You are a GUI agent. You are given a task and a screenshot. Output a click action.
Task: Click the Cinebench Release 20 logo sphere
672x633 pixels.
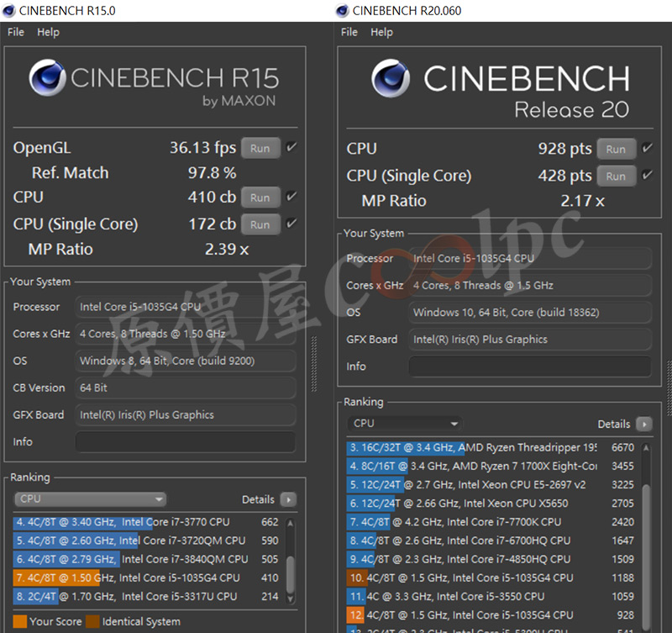(391, 78)
